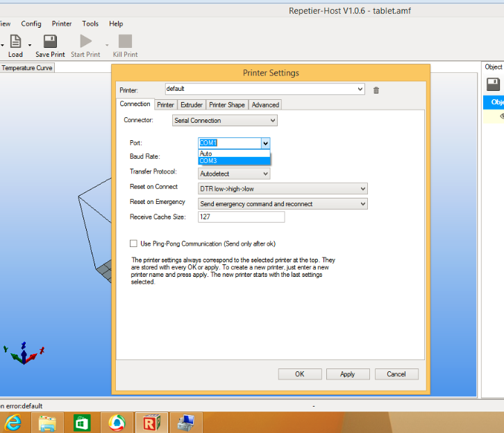Open Reset on Emergency dropdown

pyautogui.click(x=283, y=203)
